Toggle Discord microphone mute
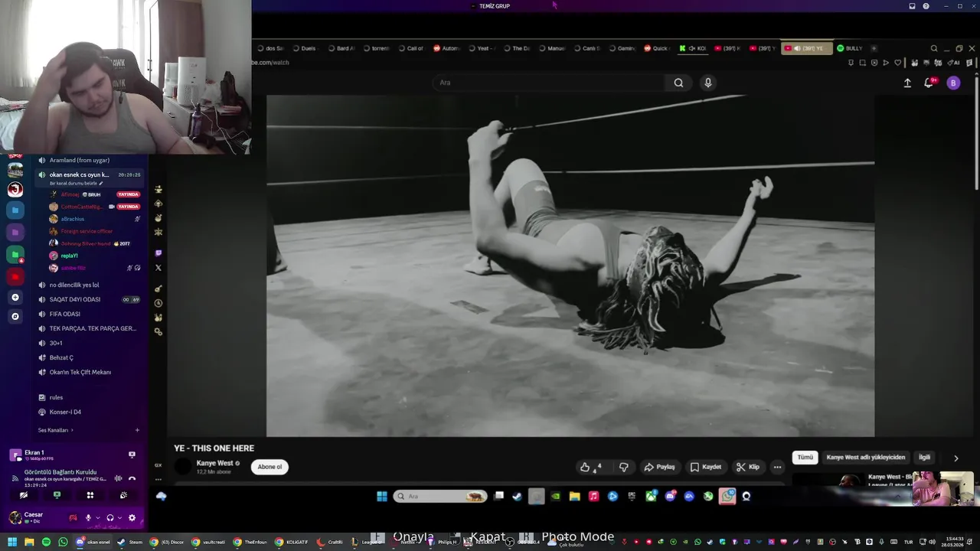The height and width of the screenshot is (551, 980). 88,518
